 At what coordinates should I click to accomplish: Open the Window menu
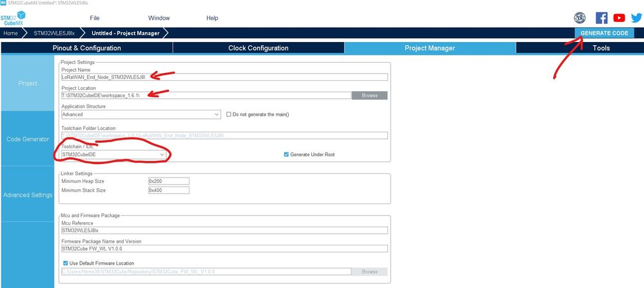tap(159, 17)
